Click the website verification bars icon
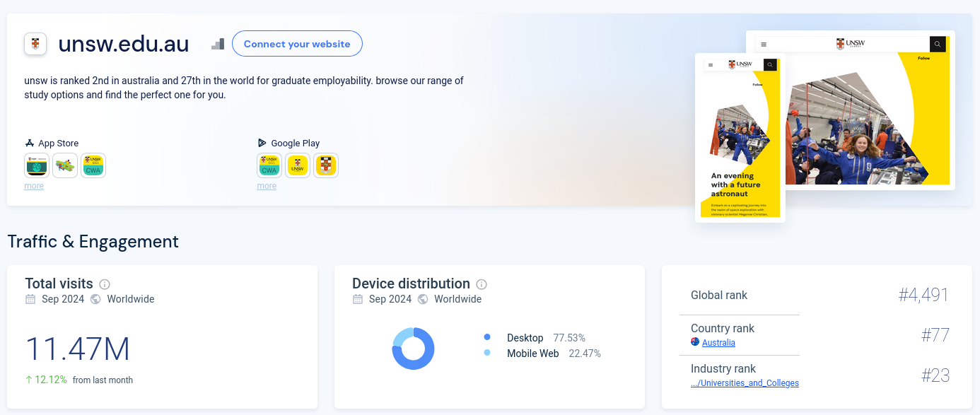This screenshot has width=980, height=415. [218, 44]
